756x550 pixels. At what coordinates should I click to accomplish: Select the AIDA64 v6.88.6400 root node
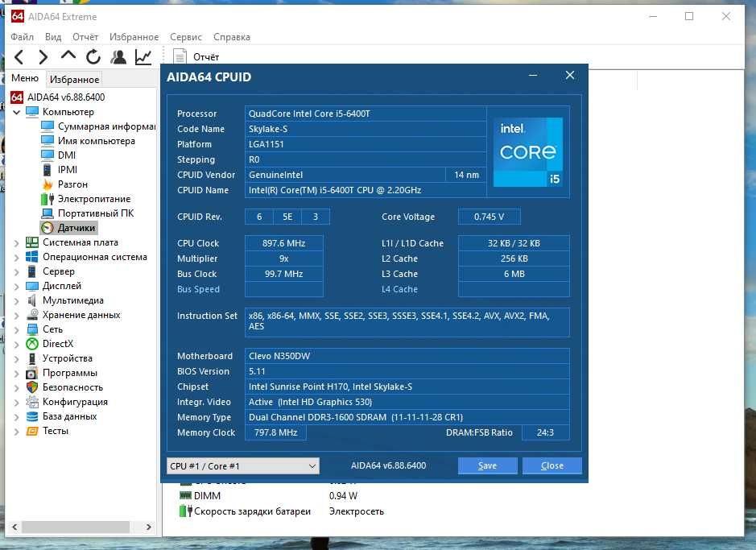pos(65,97)
